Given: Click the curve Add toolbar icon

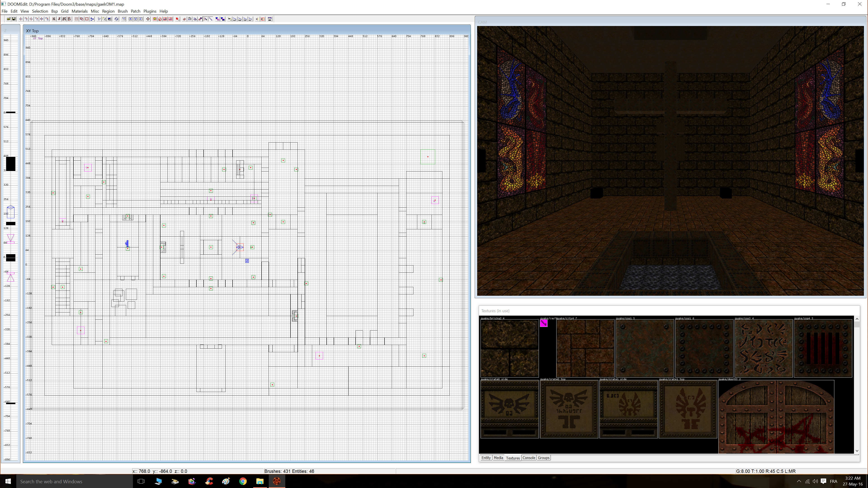Looking at the screenshot, I should [240, 19].
